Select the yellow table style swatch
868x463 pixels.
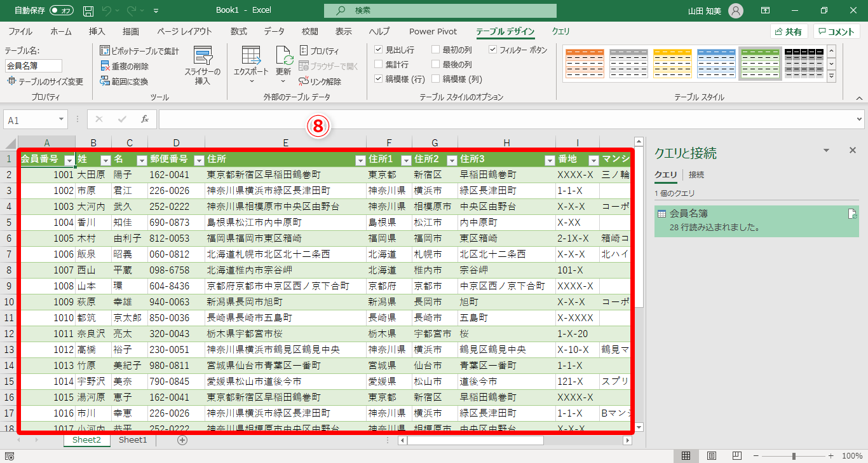(672, 64)
